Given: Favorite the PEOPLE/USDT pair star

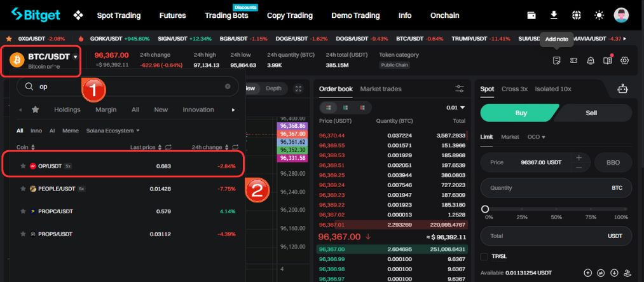Looking at the screenshot, I should [23, 188].
